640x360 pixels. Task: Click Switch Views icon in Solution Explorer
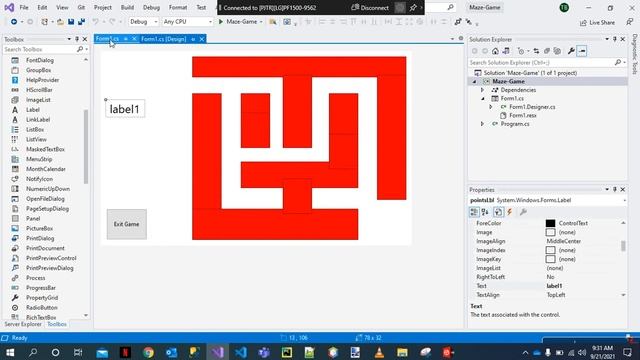[506, 51]
